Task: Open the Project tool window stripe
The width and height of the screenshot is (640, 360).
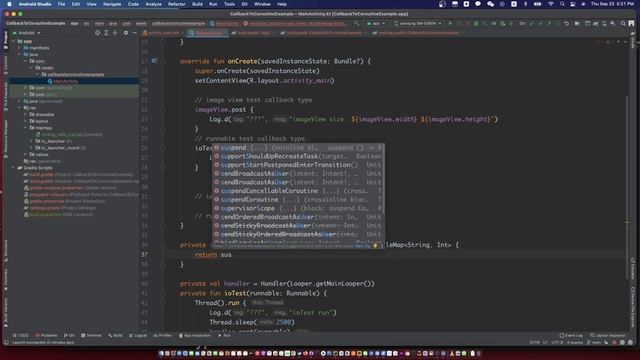Action: [5, 40]
